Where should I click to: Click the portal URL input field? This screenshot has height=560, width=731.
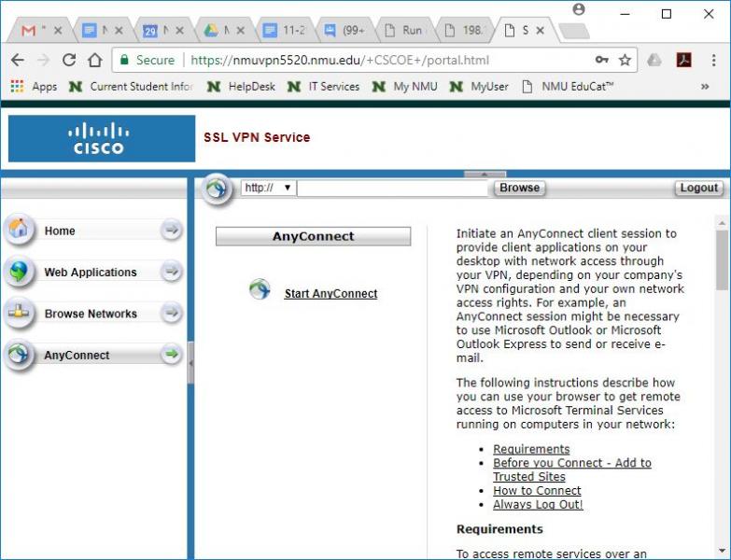[392, 189]
